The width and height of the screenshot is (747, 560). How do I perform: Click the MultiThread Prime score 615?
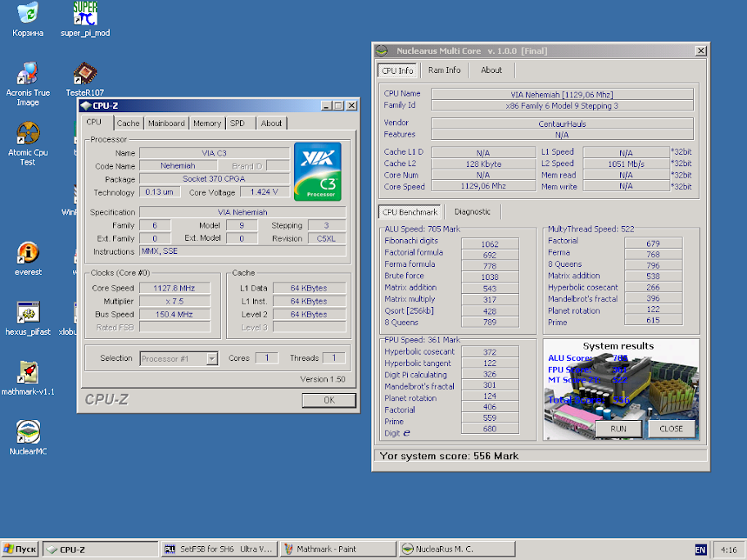(653, 320)
